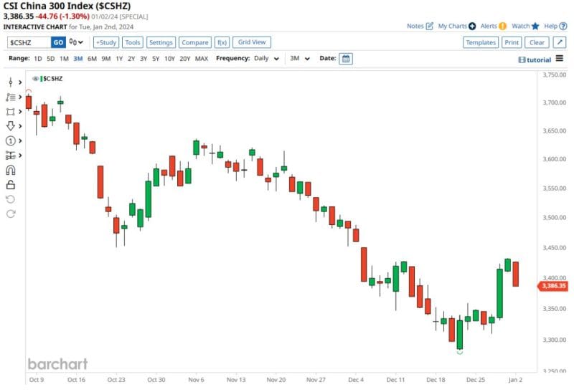Select the 6M range option
This screenshot has width=574, height=392.
92,59
